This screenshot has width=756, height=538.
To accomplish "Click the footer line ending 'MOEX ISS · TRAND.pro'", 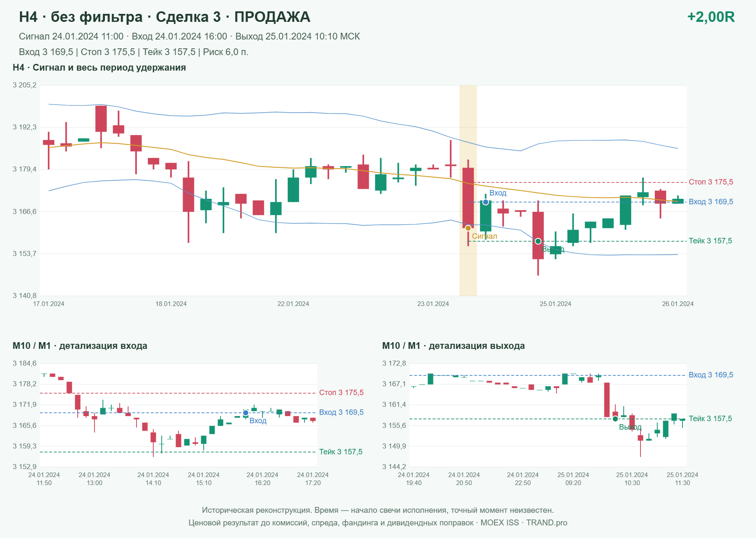I will pos(378,523).
